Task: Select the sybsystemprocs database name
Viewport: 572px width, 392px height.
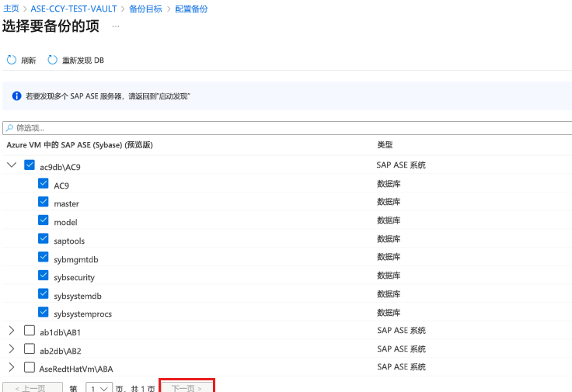Action: (x=83, y=314)
